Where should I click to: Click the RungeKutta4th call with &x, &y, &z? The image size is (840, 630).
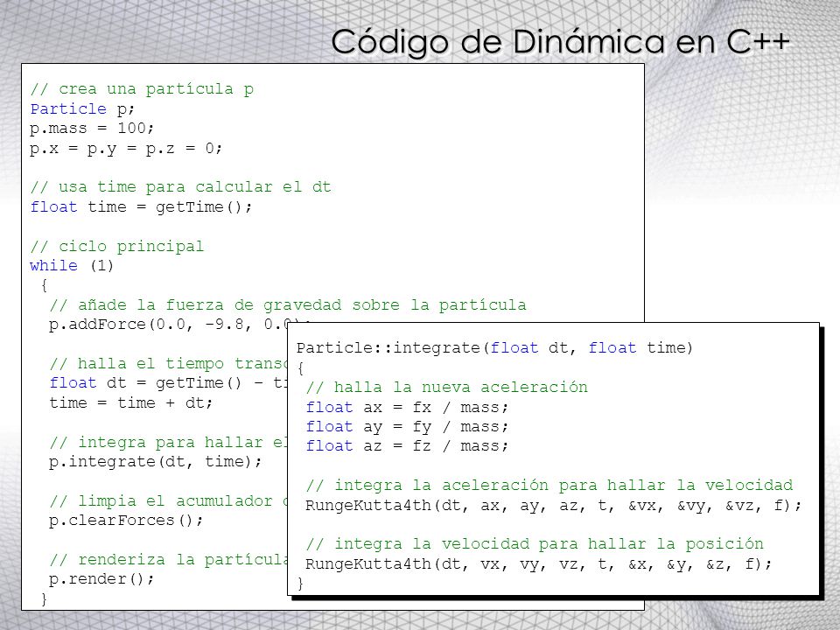(539, 564)
